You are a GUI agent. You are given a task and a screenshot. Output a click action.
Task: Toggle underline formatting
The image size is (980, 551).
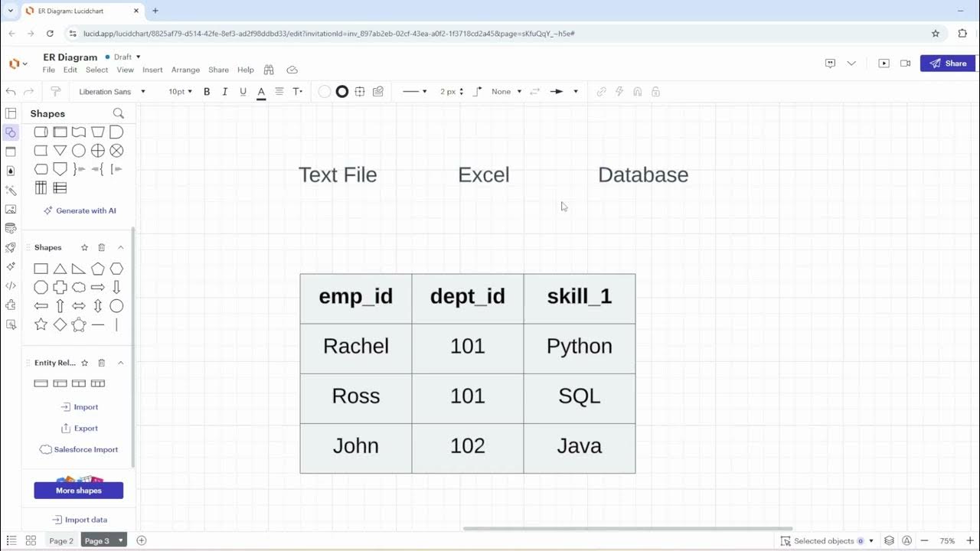pyautogui.click(x=243, y=91)
